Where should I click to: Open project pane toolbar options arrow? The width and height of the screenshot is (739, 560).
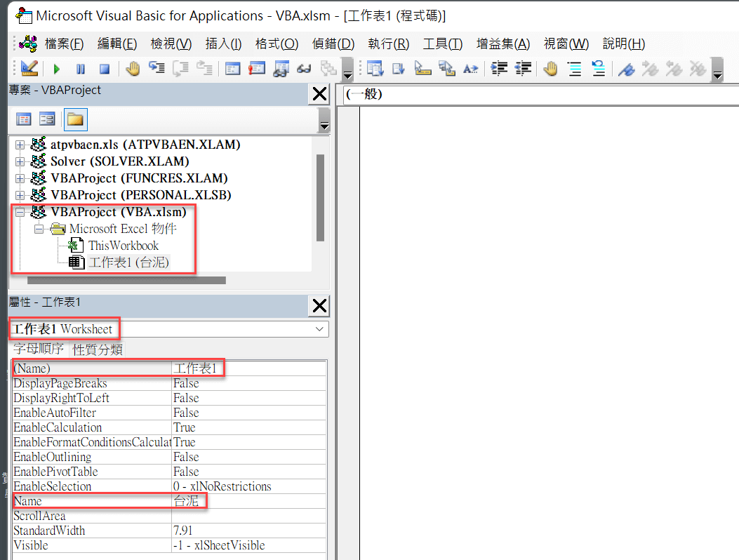pyautogui.click(x=324, y=120)
